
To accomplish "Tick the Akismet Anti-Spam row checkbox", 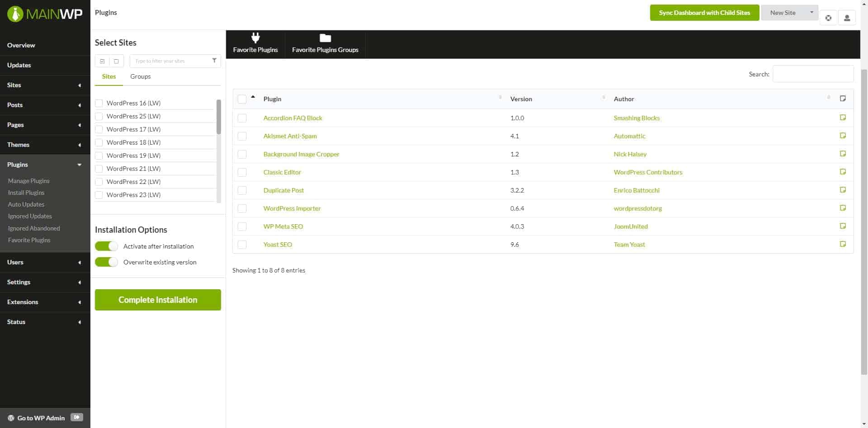I will tap(242, 136).
